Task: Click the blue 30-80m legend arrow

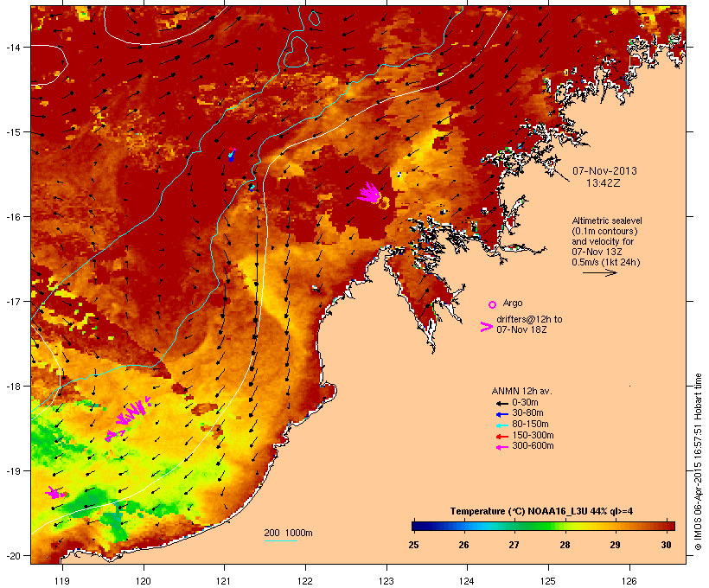Action: coord(502,414)
